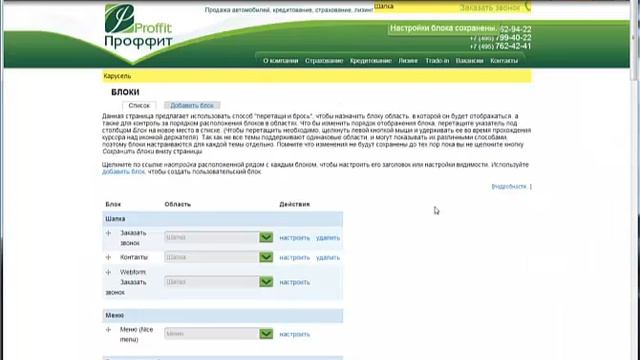The height and width of the screenshot is (360, 640).
Task: Select the Шапка region header row
Action: click(222, 219)
